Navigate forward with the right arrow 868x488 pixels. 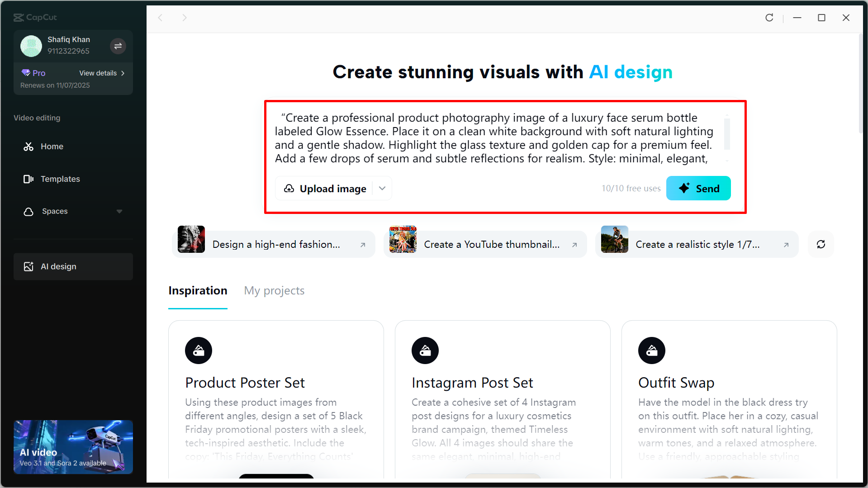tap(184, 18)
